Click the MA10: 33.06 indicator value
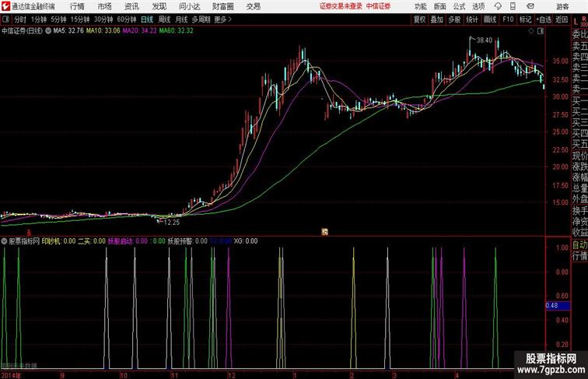 [103, 31]
